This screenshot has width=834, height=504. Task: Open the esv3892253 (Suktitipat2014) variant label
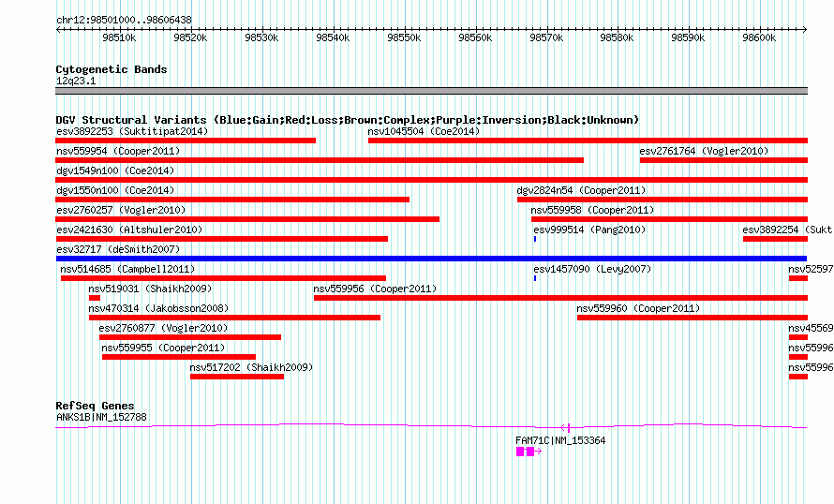132,131
